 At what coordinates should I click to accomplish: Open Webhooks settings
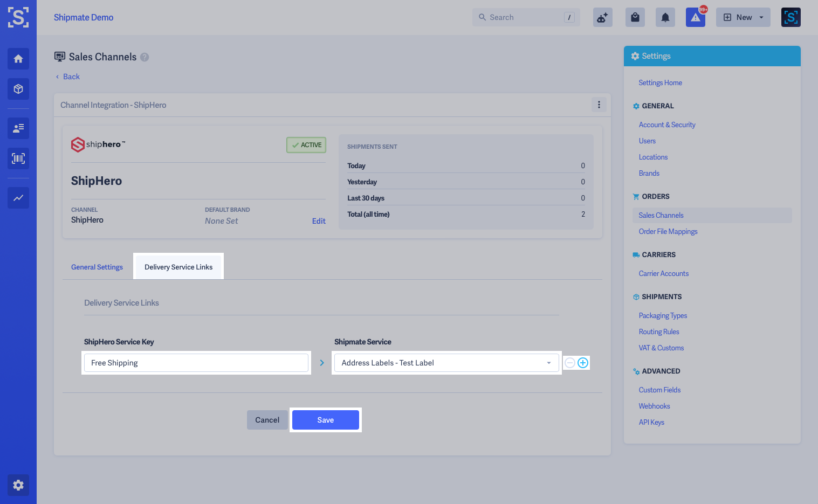click(x=654, y=406)
